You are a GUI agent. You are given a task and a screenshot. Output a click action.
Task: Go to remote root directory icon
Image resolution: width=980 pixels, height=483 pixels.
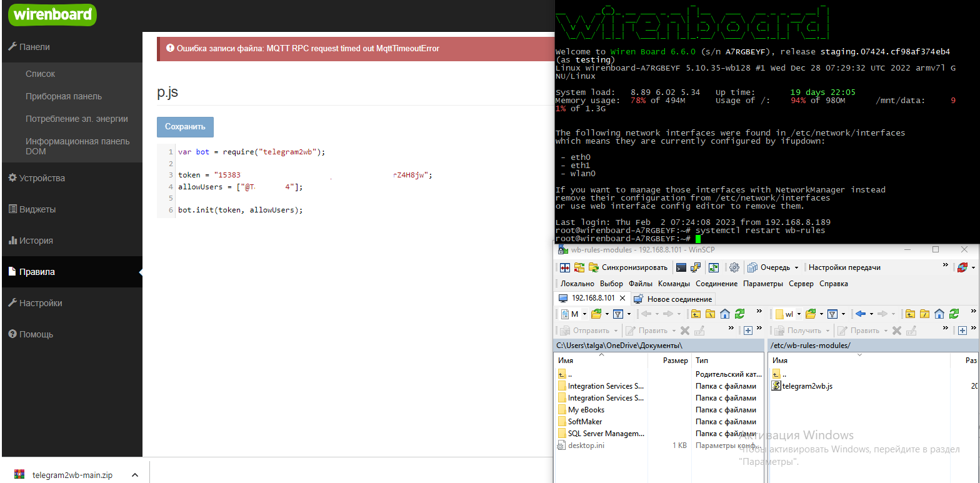[x=925, y=314]
